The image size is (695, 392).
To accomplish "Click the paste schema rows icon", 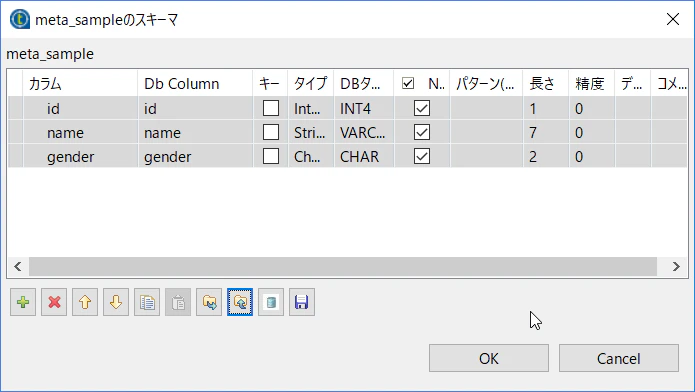I will pos(178,302).
